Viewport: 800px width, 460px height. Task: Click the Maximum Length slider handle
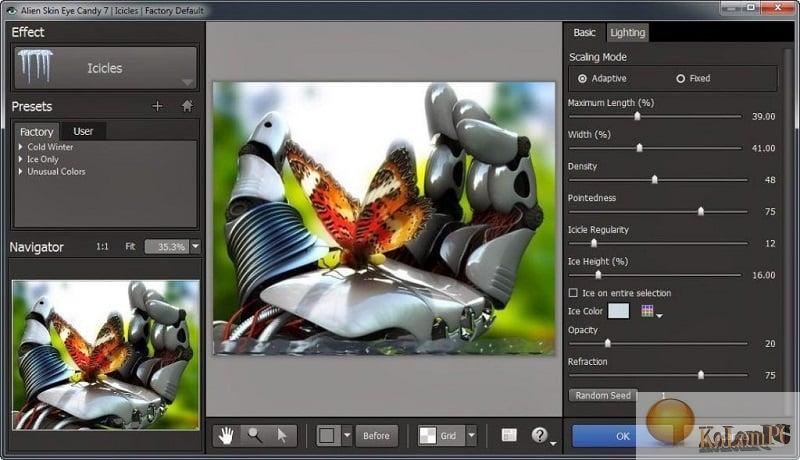click(x=637, y=116)
